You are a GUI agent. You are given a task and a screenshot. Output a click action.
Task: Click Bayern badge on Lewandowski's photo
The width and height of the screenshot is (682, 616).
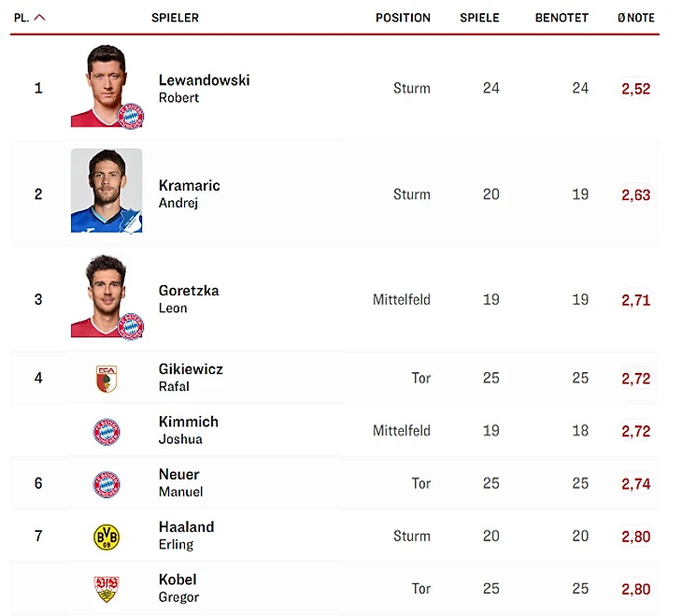tap(131, 116)
